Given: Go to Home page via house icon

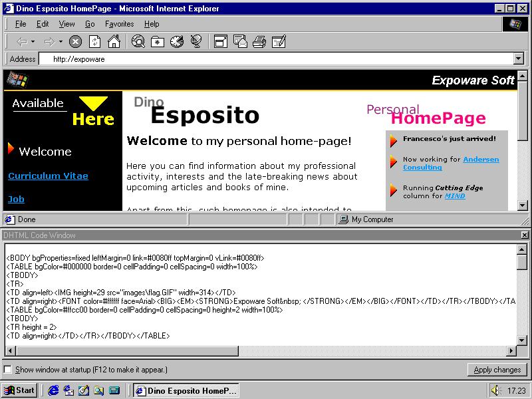Looking at the screenshot, I should (114, 42).
